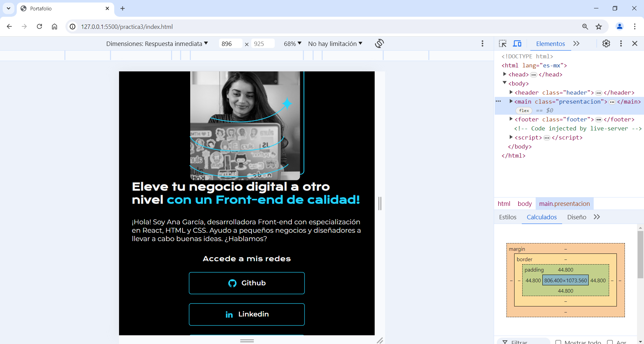Show more style pane tabs

click(597, 217)
